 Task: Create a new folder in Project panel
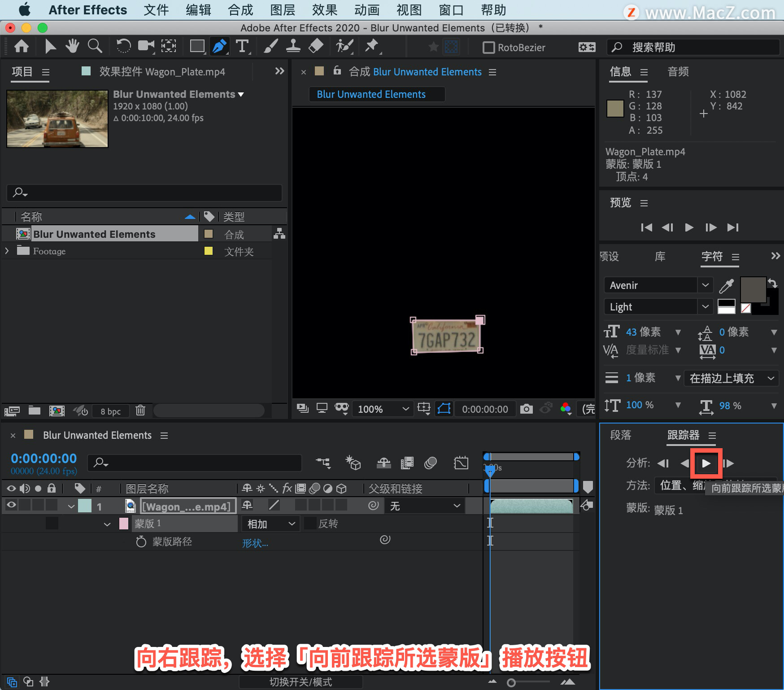click(x=35, y=411)
